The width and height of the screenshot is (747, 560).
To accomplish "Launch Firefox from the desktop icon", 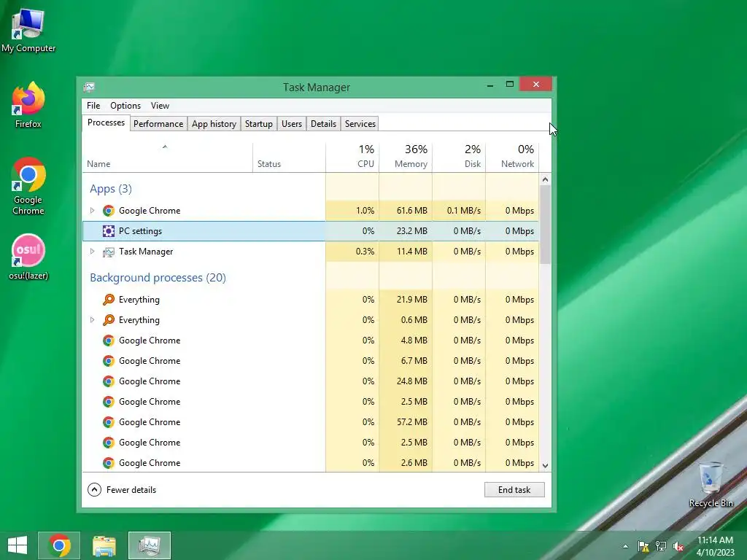I will [x=28, y=105].
